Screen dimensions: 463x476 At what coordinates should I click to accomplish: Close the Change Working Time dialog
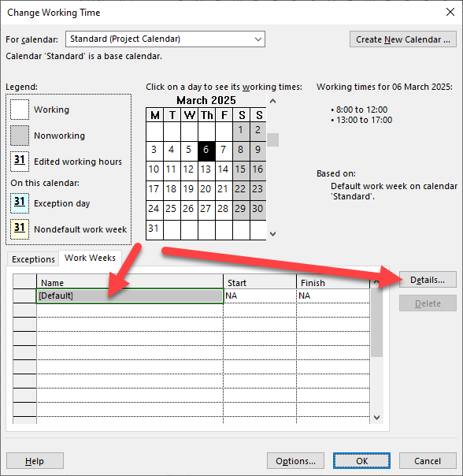coord(450,12)
